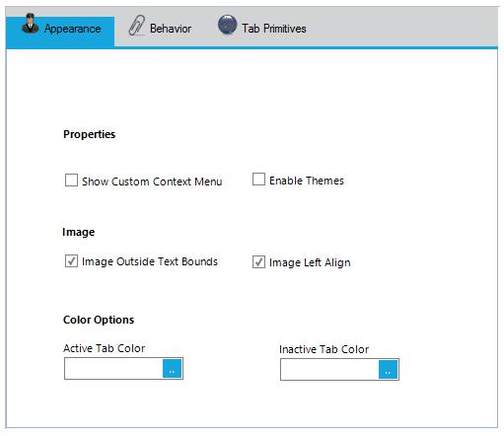Toggle the Image Left Align checkbox
504x436 pixels.
[x=258, y=261]
